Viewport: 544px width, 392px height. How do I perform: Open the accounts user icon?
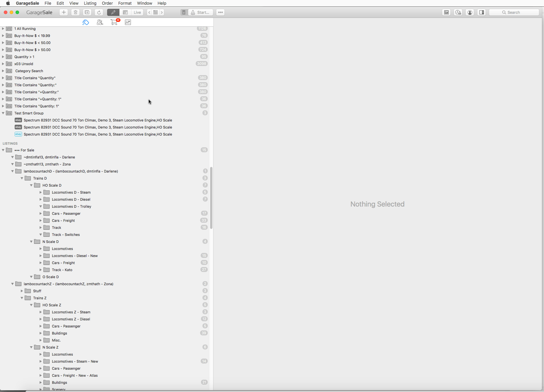pyautogui.click(x=470, y=12)
